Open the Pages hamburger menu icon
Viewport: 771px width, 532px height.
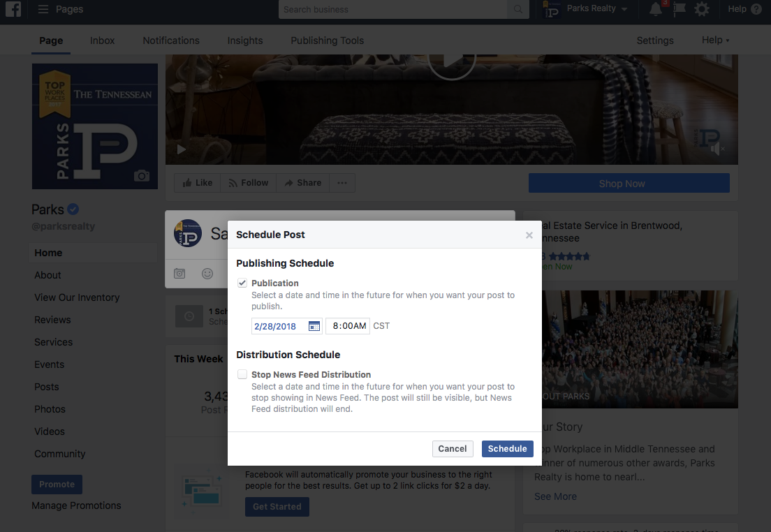click(43, 9)
